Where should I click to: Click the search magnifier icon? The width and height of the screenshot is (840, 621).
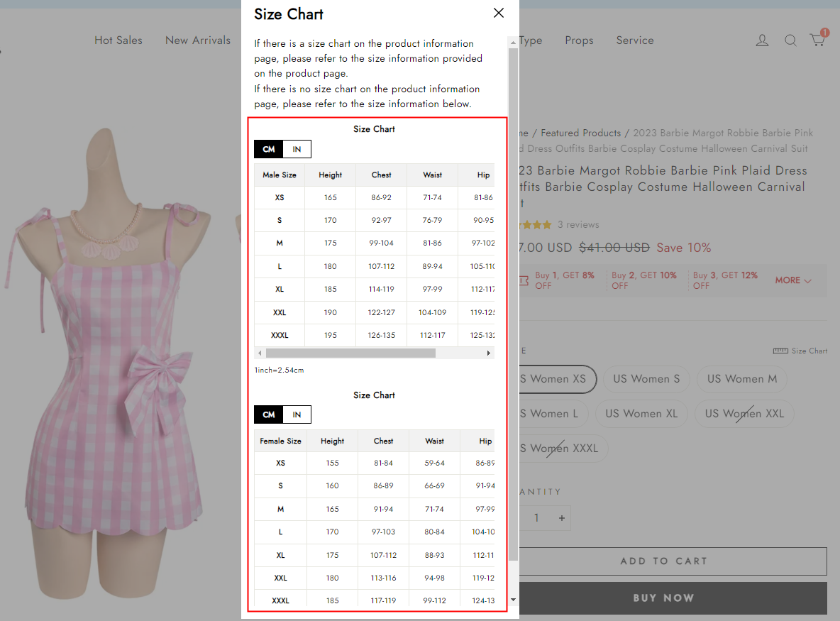(790, 40)
